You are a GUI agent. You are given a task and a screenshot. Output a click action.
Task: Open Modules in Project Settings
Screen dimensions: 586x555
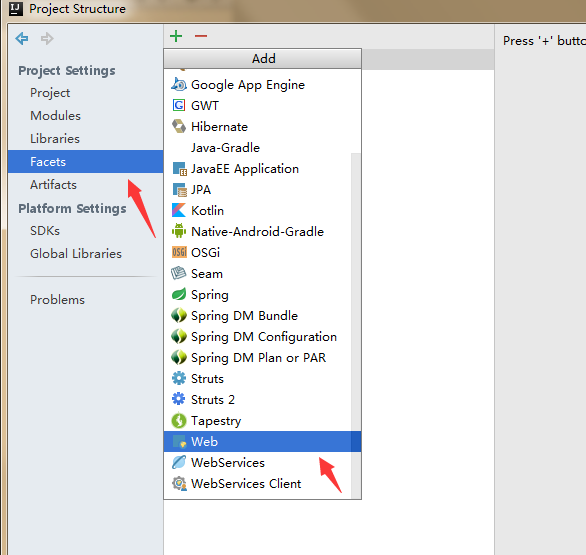point(86,115)
